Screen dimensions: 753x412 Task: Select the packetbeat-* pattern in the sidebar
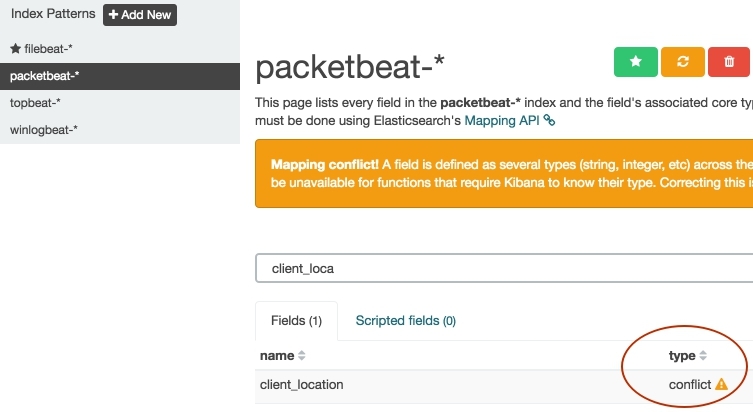pos(45,75)
